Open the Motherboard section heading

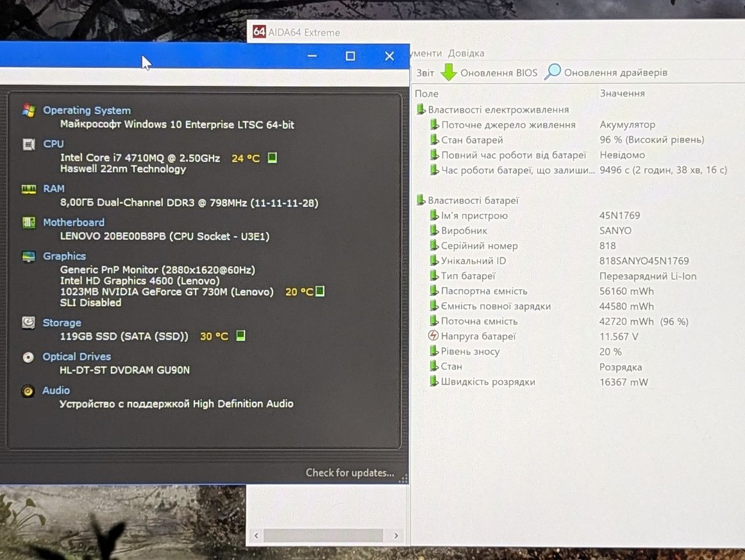(x=74, y=222)
